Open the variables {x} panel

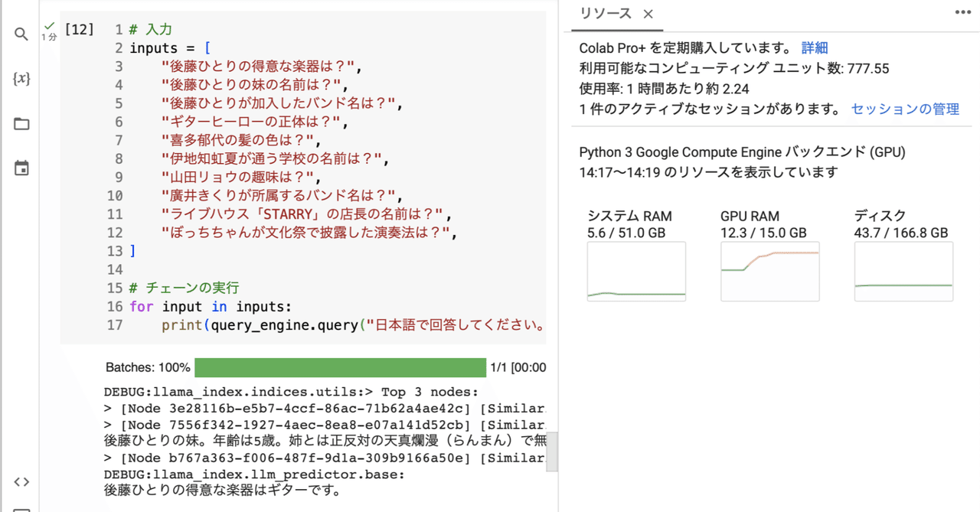coord(21,79)
